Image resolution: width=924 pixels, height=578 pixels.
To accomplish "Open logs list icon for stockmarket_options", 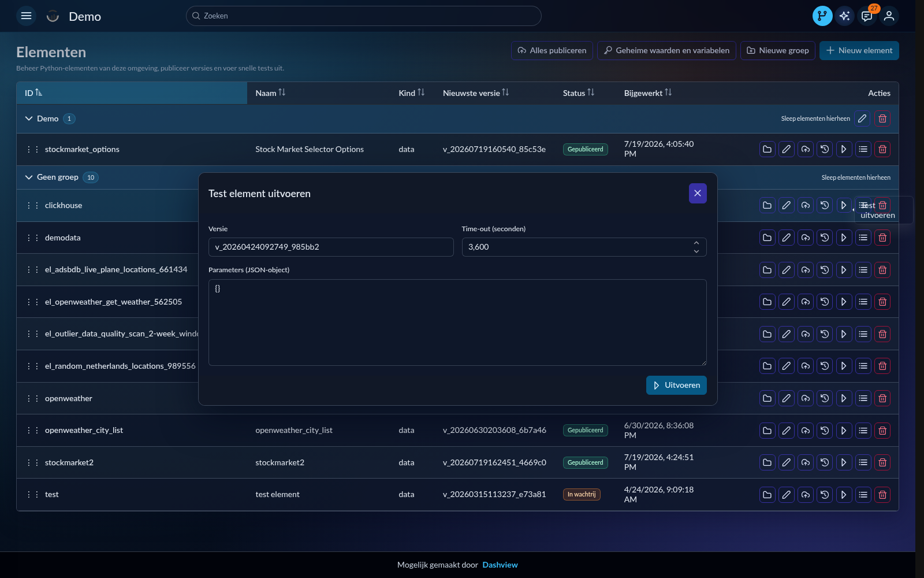I will (x=863, y=149).
